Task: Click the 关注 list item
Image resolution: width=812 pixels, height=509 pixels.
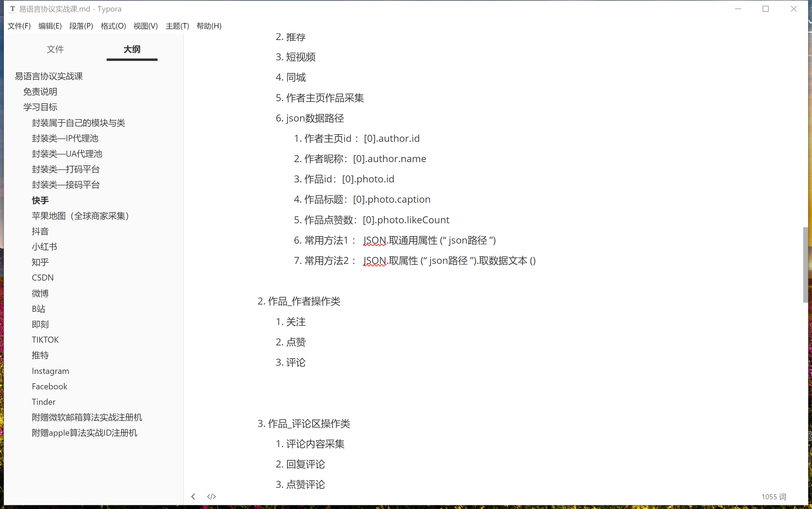Action: (x=296, y=322)
